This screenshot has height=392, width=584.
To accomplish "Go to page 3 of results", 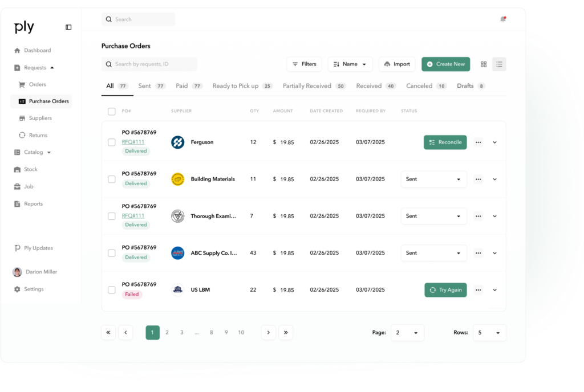I will pos(182,333).
